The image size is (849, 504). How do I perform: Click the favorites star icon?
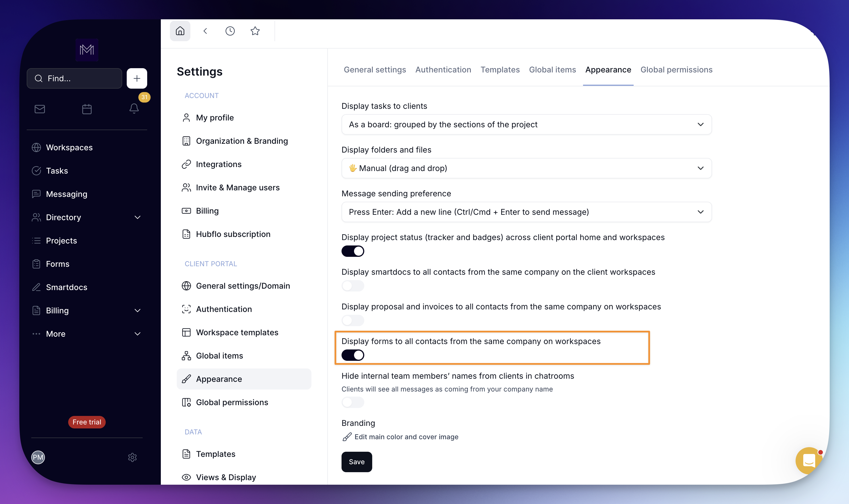point(255,31)
